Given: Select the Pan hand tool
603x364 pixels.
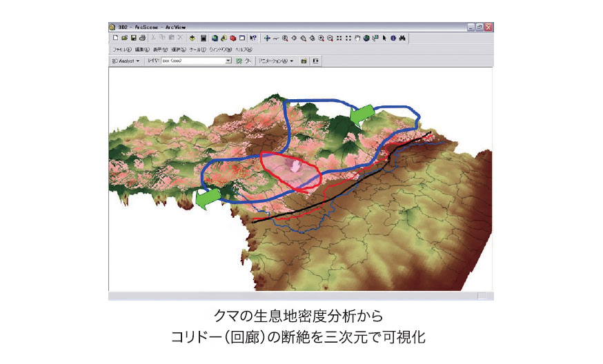Looking at the screenshot, I should click(x=357, y=38).
